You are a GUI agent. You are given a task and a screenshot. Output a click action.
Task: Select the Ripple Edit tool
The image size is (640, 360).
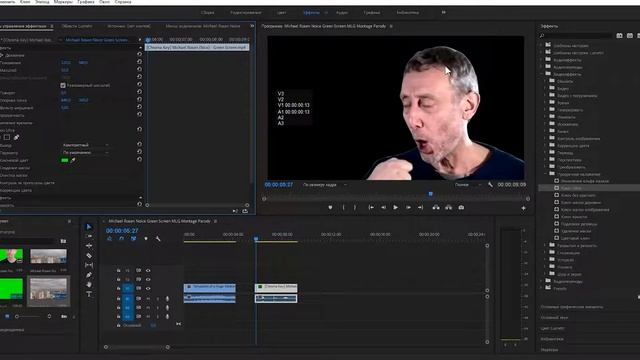[89, 246]
